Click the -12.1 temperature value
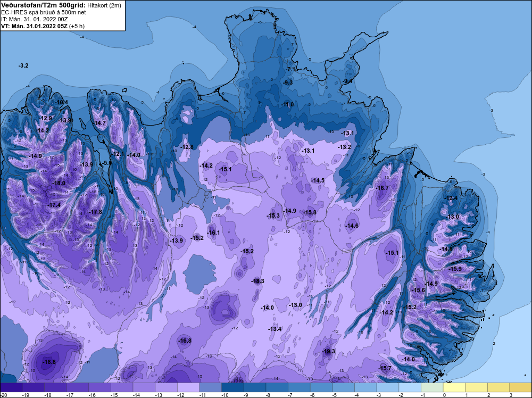 [x=118, y=154]
